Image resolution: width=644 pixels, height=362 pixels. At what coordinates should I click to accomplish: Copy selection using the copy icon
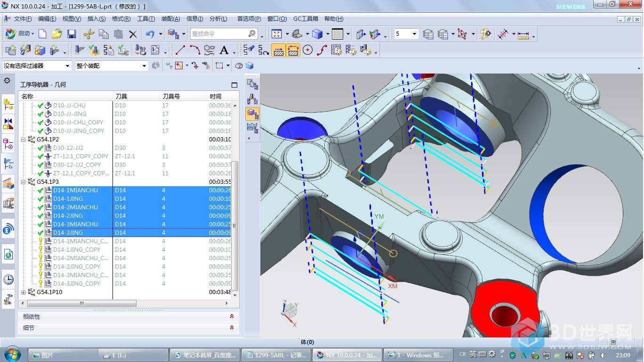[104, 34]
